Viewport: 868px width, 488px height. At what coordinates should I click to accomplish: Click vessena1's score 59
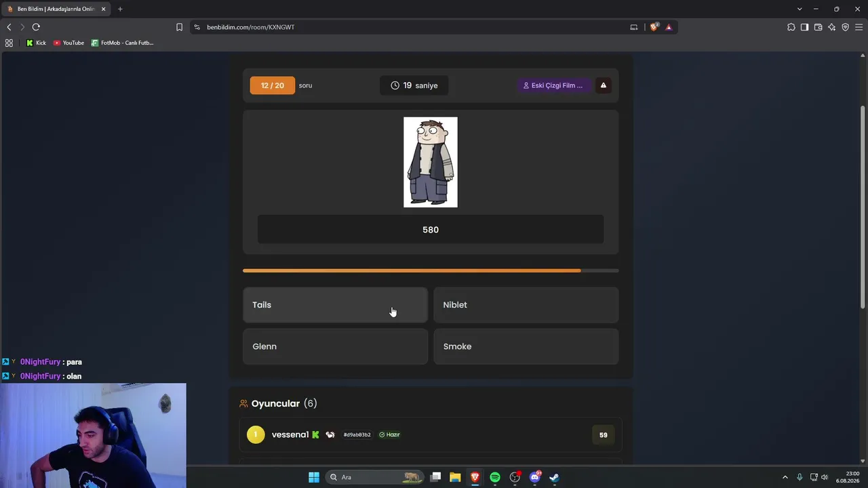tap(604, 435)
